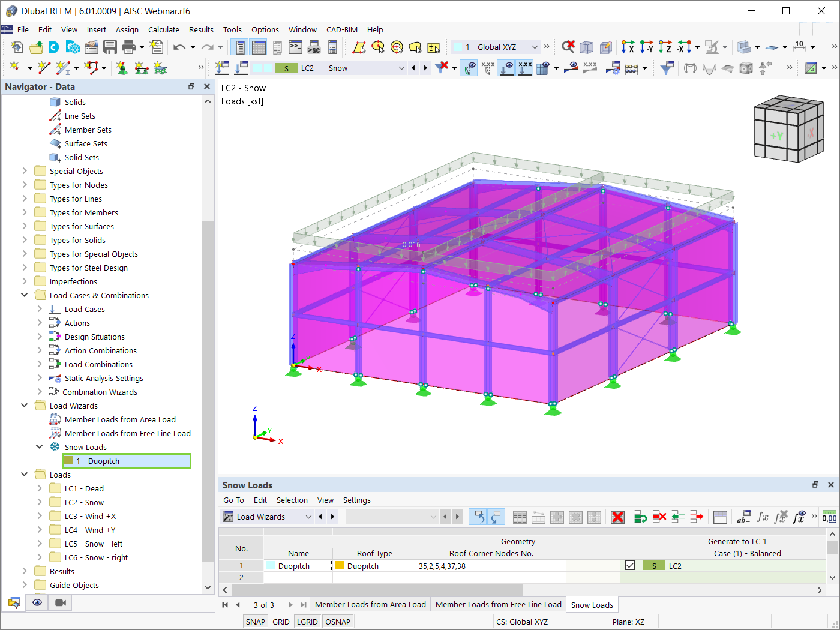Switch to Member Loads from Area Load tab
The image size is (840, 630).
(370, 605)
